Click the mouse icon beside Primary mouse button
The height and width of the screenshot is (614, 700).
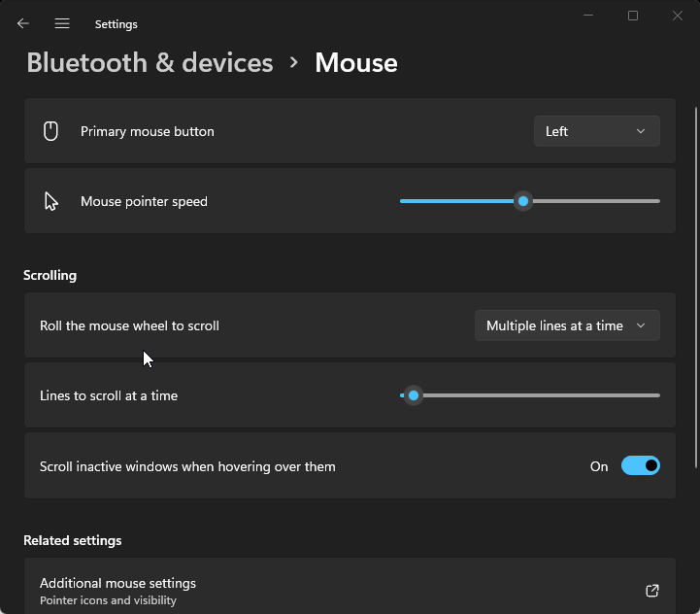50,131
